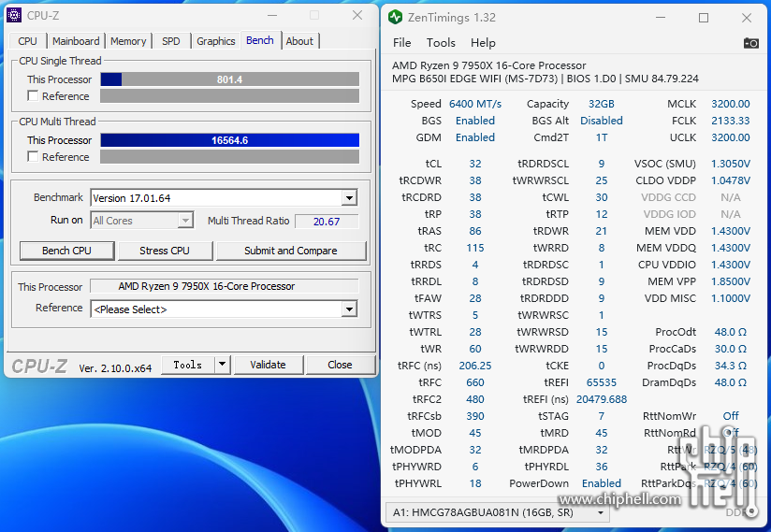
Task: Click the FCLK value 2133.33
Action: tap(730, 121)
